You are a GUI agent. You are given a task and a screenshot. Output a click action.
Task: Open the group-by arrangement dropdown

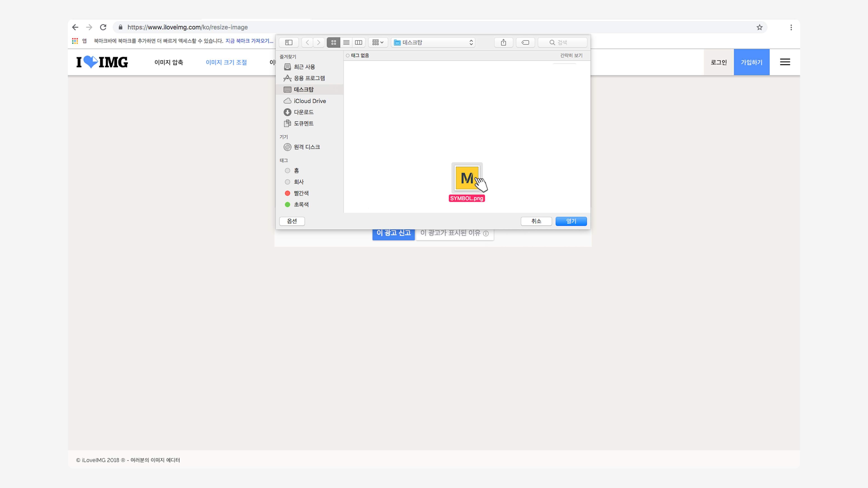point(378,42)
